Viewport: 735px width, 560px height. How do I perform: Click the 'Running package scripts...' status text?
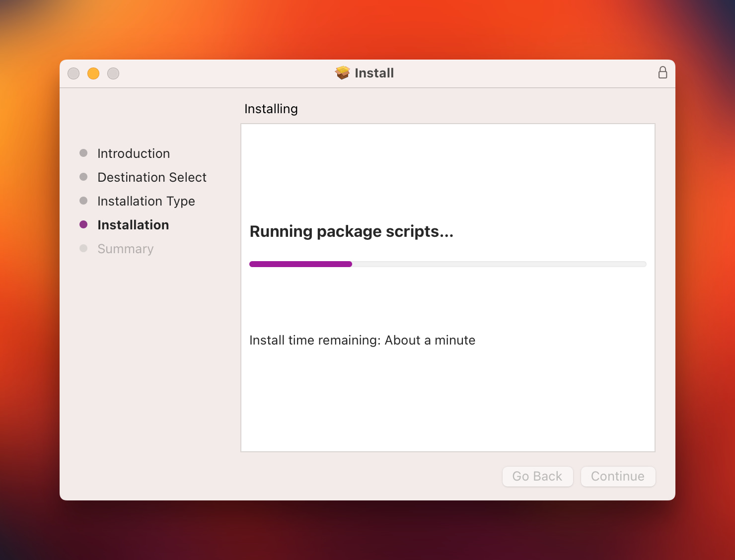tap(352, 231)
